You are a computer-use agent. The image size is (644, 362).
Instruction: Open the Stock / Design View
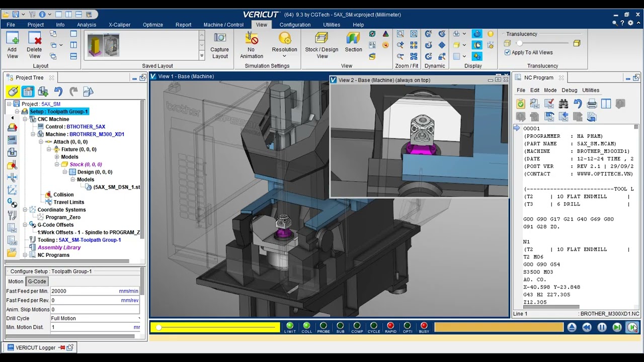coord(321,45)
